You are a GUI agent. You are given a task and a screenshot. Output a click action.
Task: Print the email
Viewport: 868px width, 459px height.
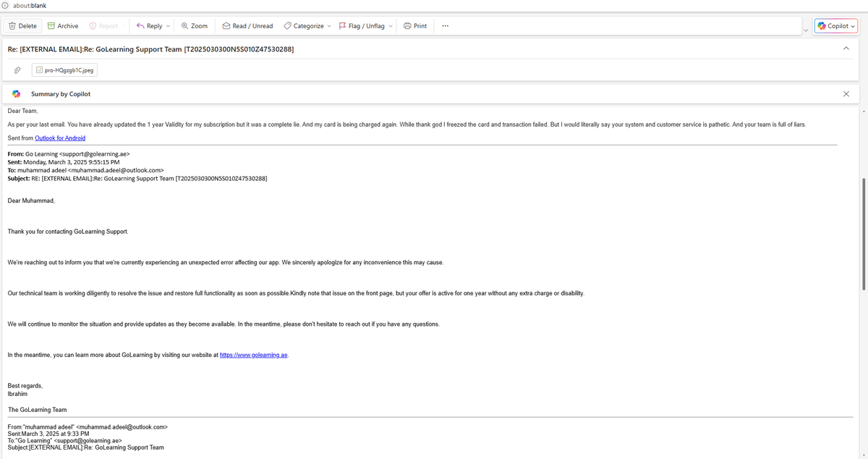415,26
